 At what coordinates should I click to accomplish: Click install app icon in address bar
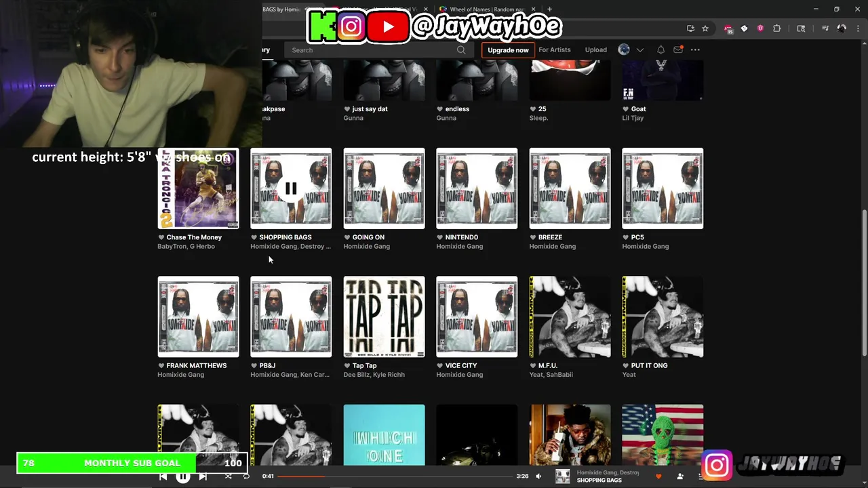(690, 28)
